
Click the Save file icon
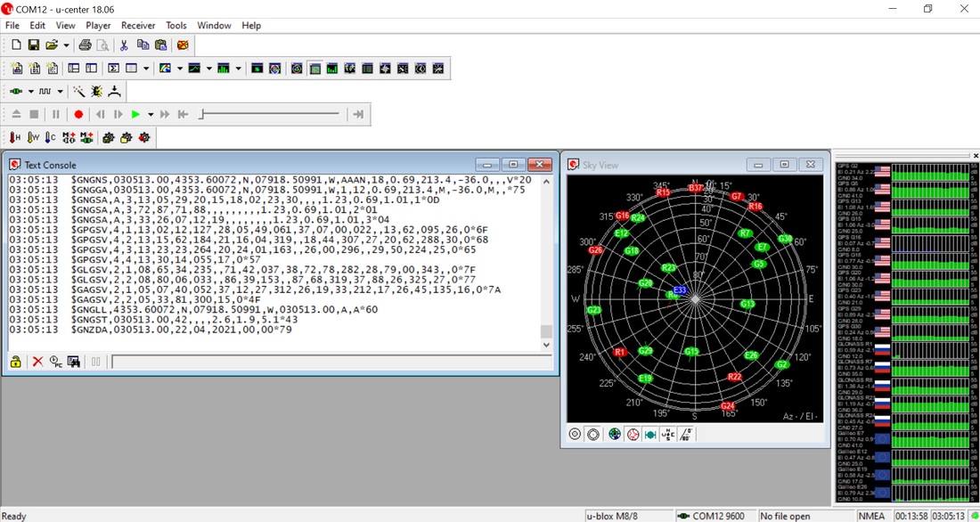click(33, 45)
